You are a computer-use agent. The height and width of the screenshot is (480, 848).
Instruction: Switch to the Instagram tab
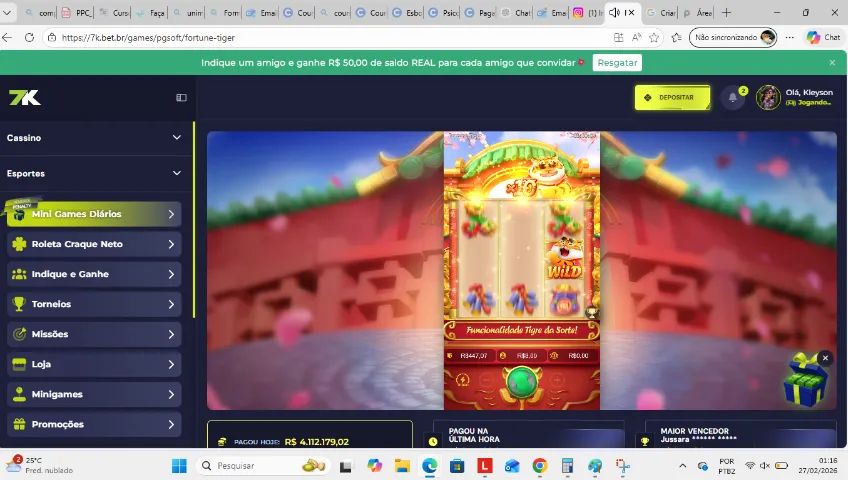(587, 12)
